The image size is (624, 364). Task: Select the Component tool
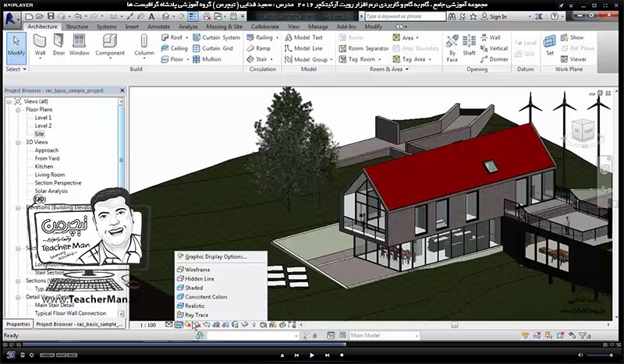pyautogui.click(x=110, y=46)
